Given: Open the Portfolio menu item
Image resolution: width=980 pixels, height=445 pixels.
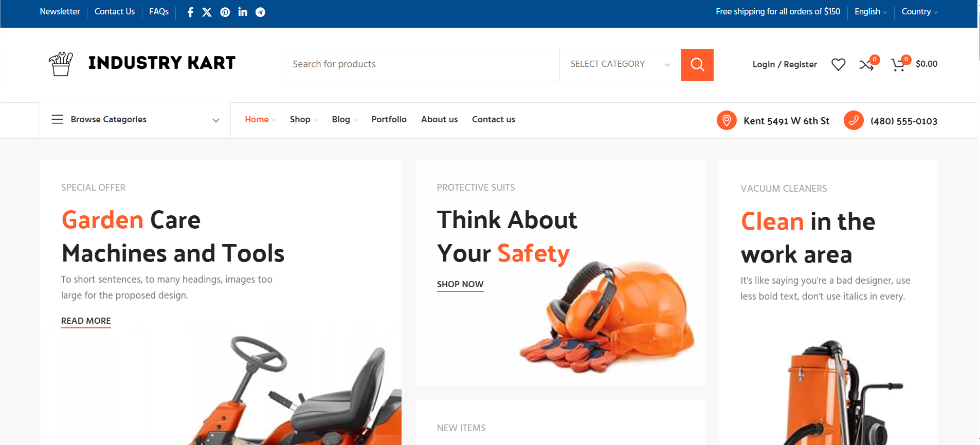Looking at the screenshot, I should pos(389,119).
